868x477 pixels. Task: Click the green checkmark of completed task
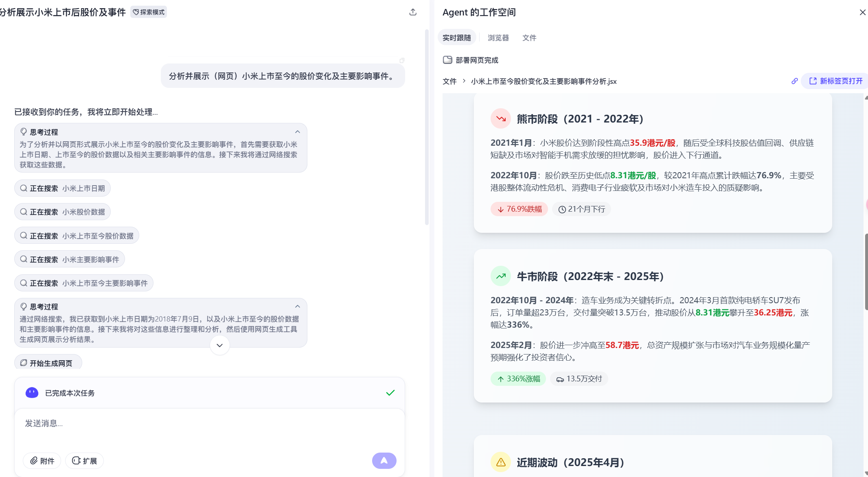tap(390, 393)
